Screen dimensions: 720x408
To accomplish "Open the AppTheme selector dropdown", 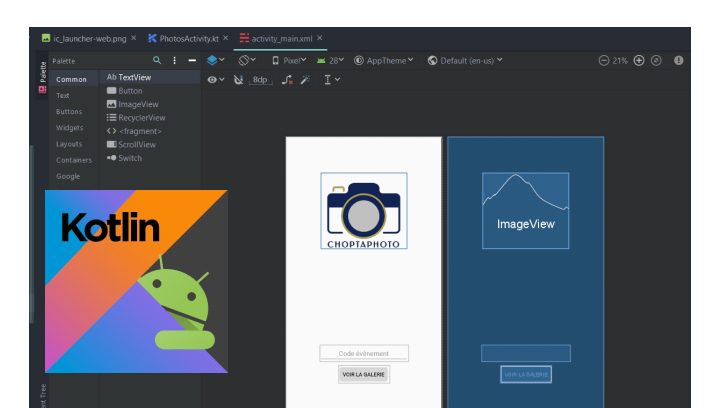I will pyautogui.click(x=384, y=61).
